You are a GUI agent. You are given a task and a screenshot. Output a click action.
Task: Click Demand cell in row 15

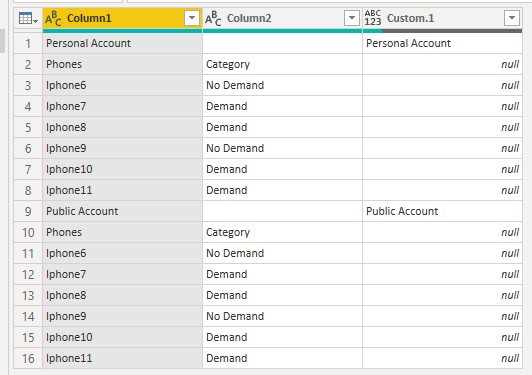[282, 338]
